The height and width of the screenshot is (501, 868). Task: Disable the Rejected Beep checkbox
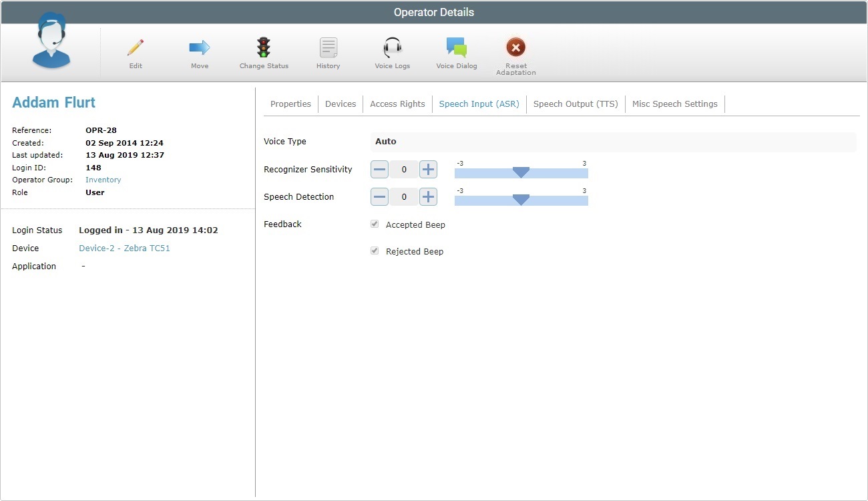coord(374,251)
